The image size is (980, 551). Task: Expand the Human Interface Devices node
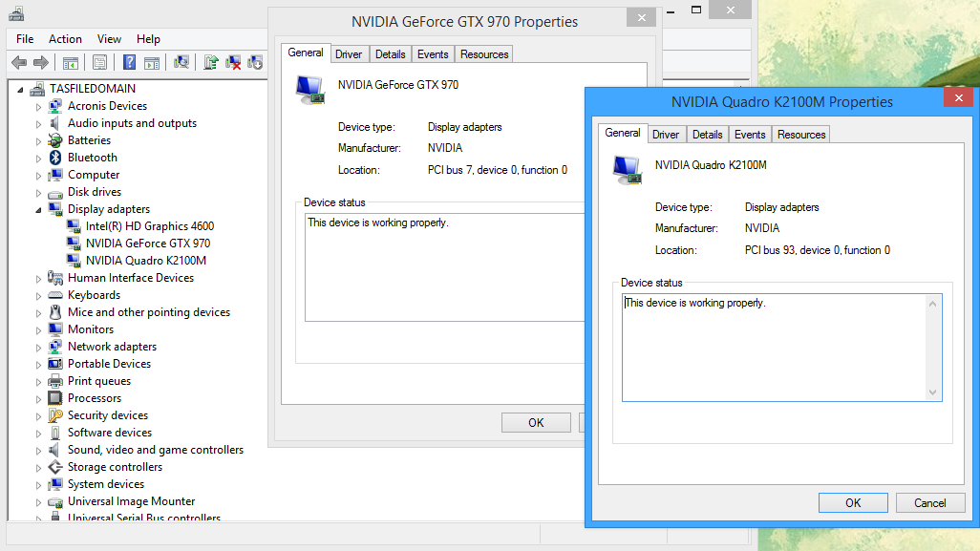(38, 278)
